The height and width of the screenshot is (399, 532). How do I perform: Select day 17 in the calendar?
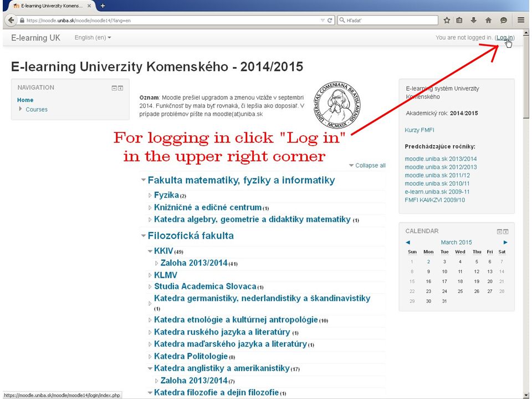click(x=444, y=282)
